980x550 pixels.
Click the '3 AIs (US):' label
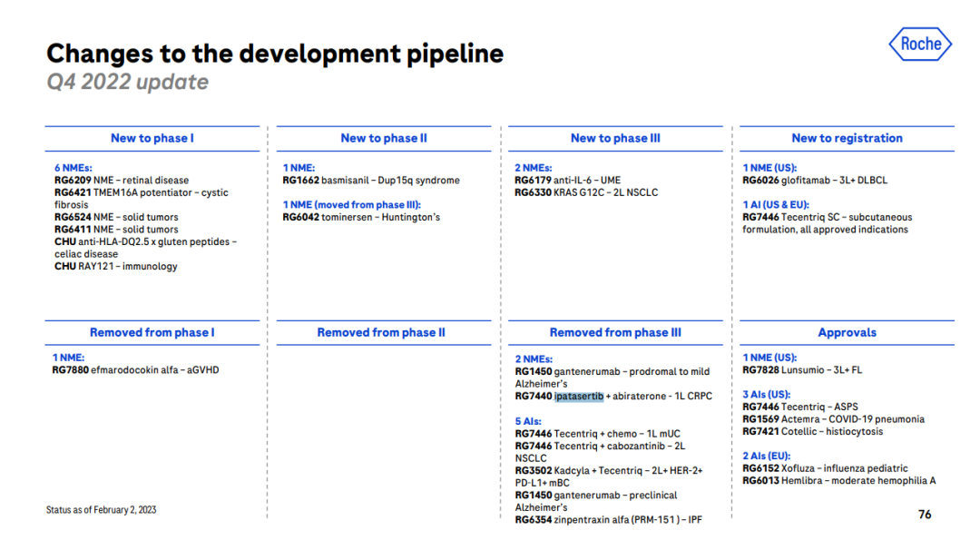[x=766, y=395]
